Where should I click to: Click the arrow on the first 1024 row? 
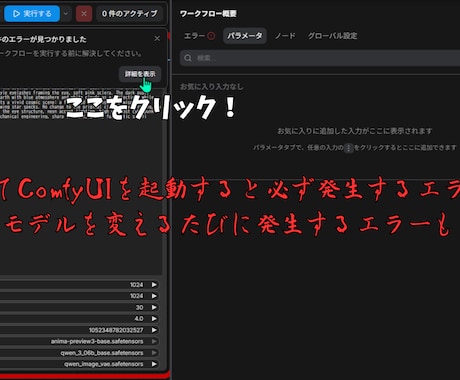pos(154,285)
